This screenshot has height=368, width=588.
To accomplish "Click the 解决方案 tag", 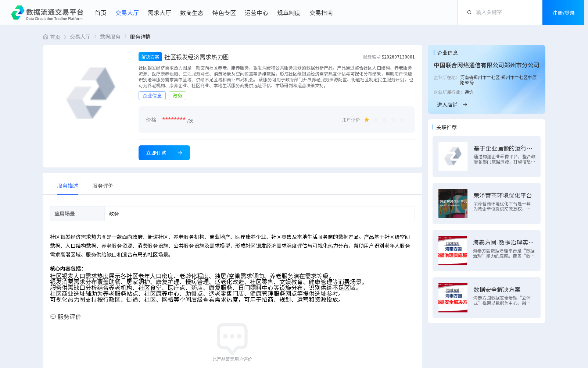I will [x=150, y=57].
